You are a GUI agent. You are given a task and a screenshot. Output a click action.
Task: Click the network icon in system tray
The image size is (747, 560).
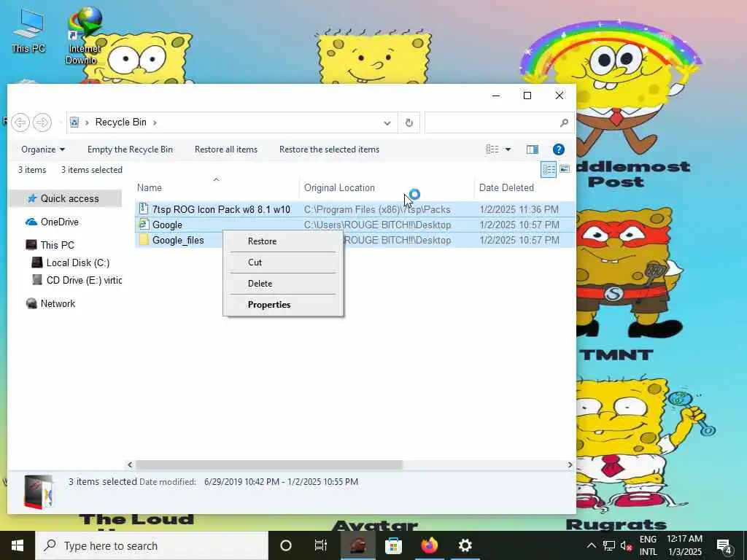609,545
